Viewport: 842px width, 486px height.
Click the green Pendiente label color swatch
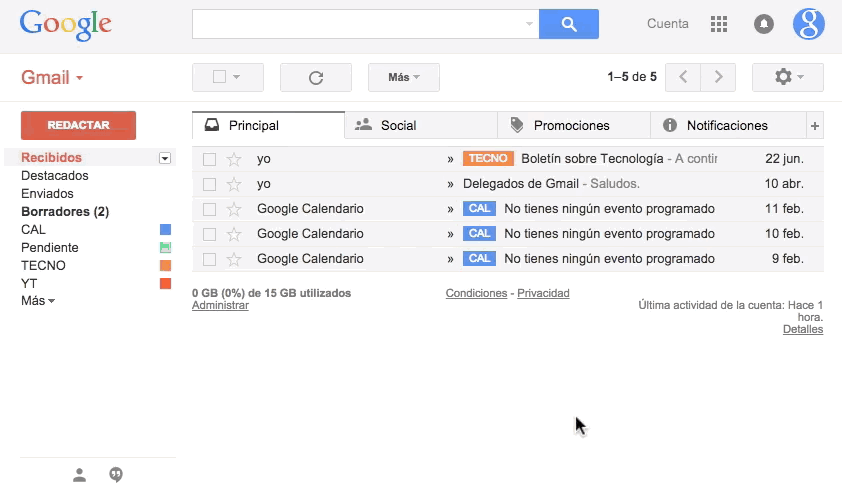165,248
